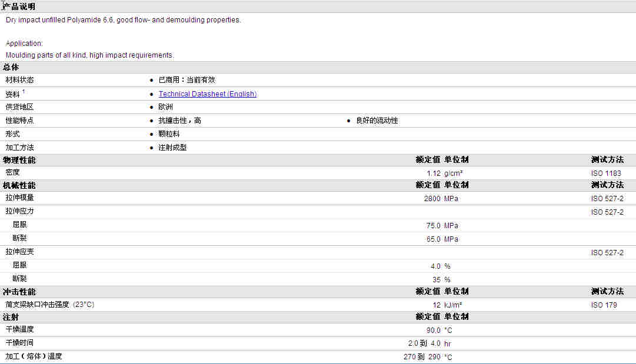
Task: Click the ISO 1183 test method
Action: click(606, 173)
